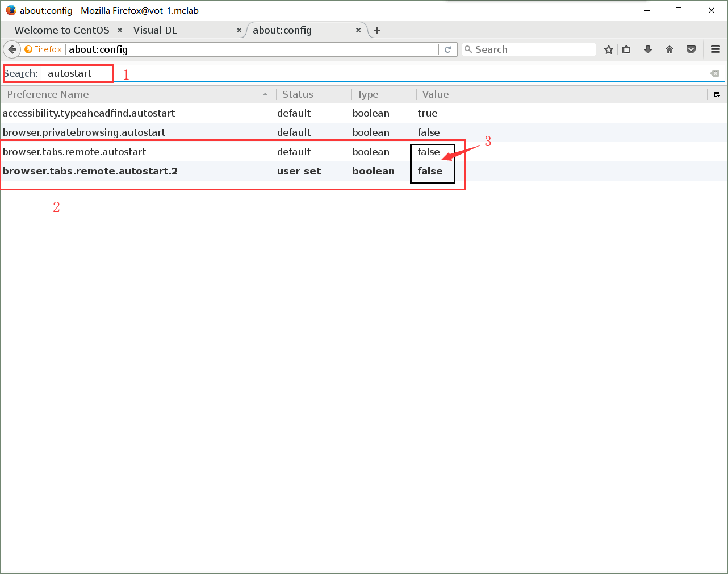This screenshot has height=574, width=728.
Task: Click bold false value of autostart.2
Action: pos(430,171)
